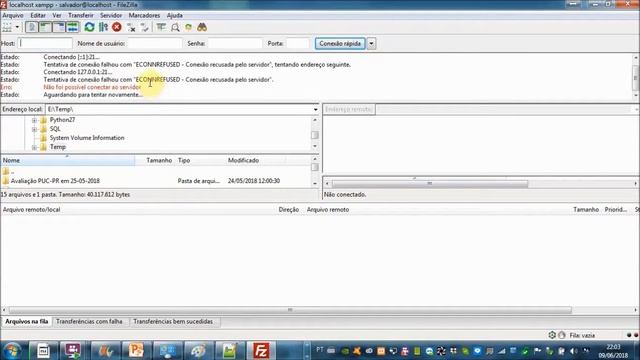Open the Servidor menu
The width and height of the screenshot is (640, 360).
point(111,15)
